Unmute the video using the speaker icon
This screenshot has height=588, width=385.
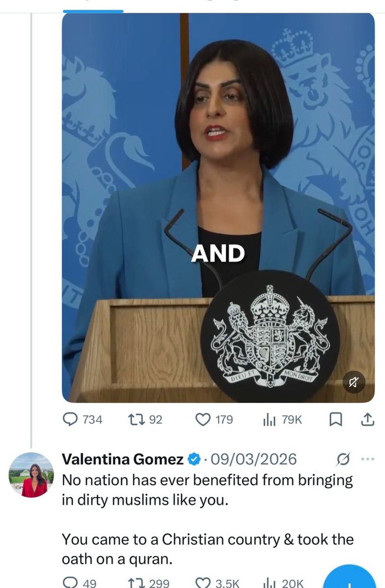pos(353,383)
